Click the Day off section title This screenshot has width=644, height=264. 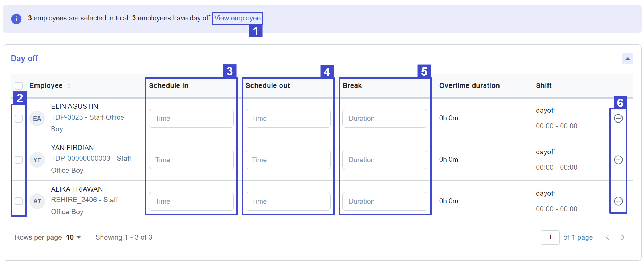24,59
